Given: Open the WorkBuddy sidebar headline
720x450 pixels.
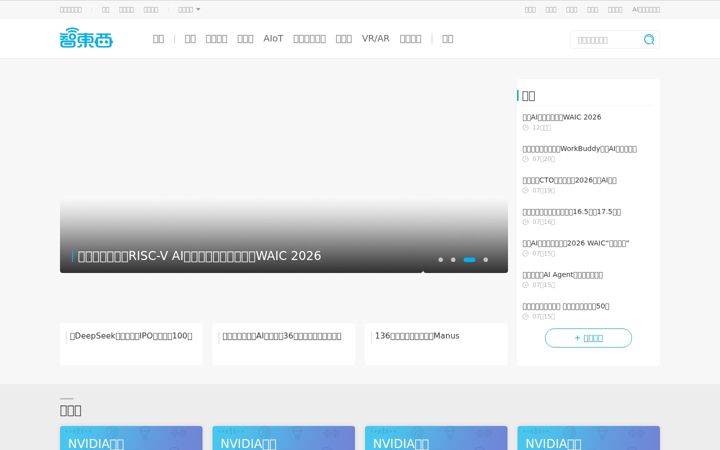Looking at the screenshot, I should coord(579,149).
